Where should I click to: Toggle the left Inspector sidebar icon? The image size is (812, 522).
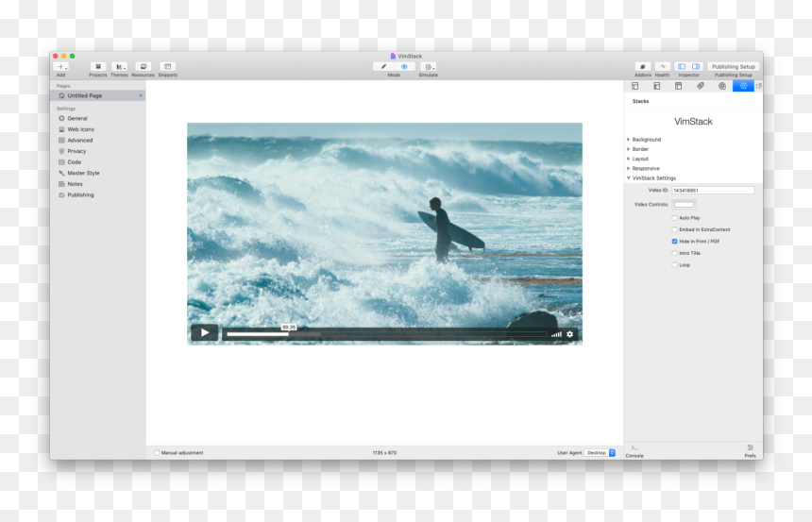(682, 67)
